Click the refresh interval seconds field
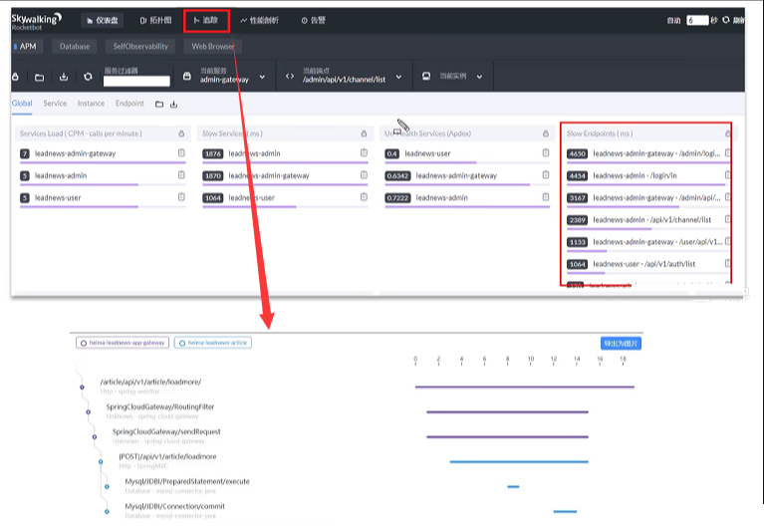Image resolution: width=764 pixels, height=532 pixels. (x=697, y=21)
